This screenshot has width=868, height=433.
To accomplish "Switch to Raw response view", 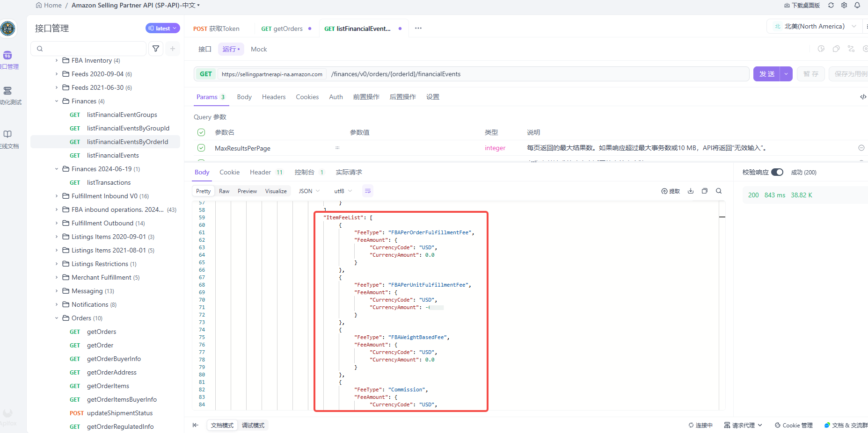I will (224, 191).
